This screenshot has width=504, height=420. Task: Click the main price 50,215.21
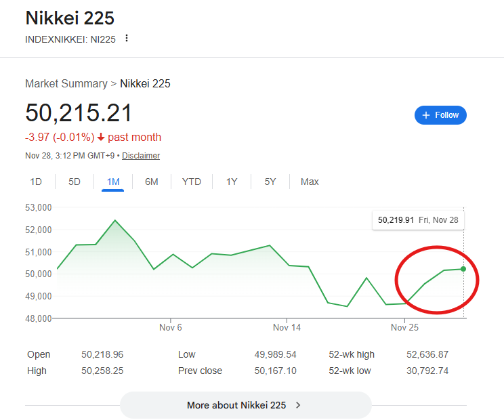click(x=79, y=113)
